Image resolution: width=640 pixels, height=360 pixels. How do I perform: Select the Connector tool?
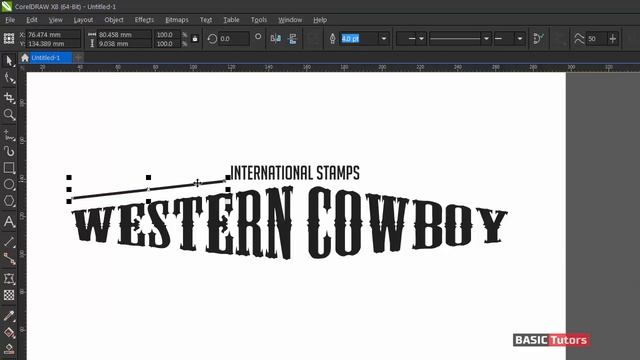coord(9,258)
